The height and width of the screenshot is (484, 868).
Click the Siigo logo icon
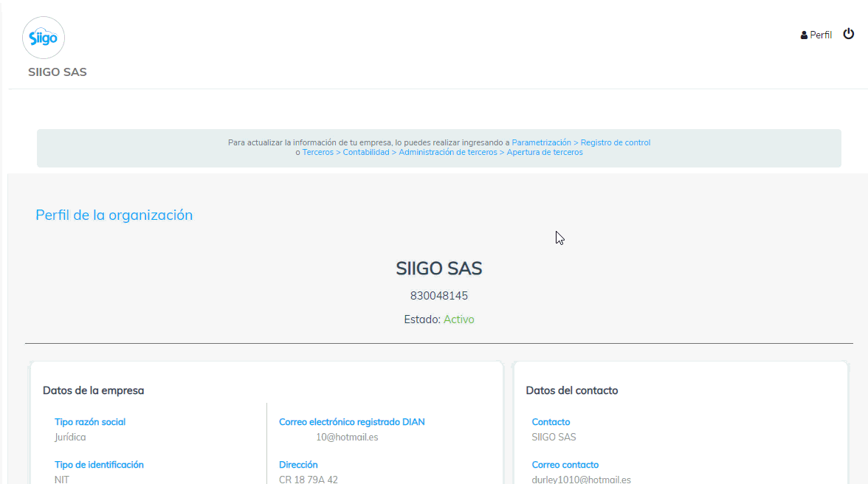(x=44, y=38)
